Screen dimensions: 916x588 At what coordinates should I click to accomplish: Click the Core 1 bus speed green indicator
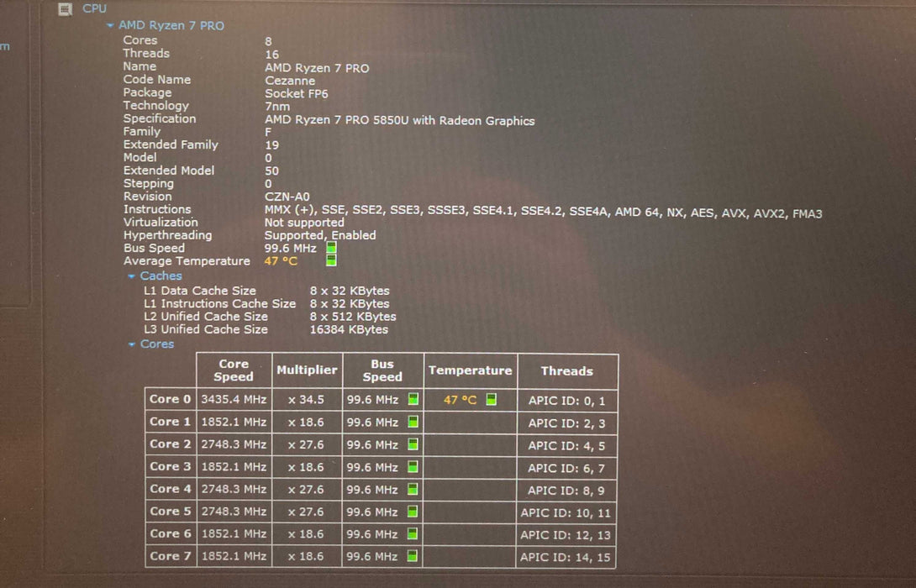[x=413, y=422]
